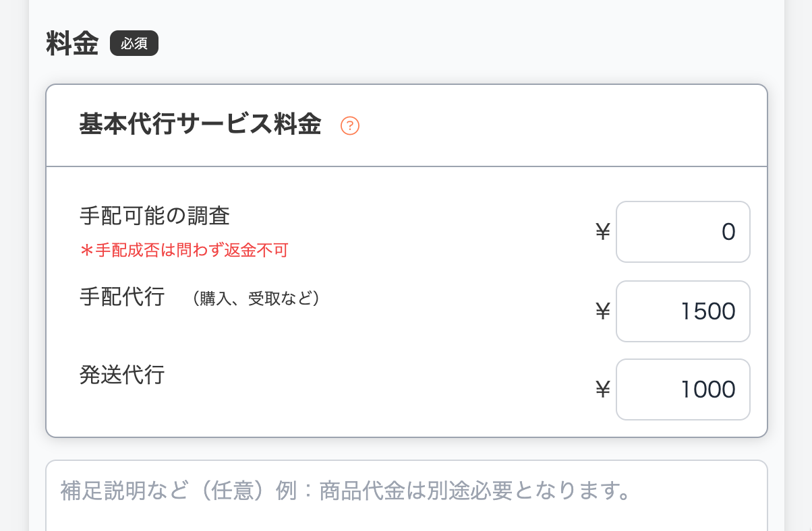
Task: Open the help tooltip beside 基本代行サービス料金
Action: [x=350, y=125]
